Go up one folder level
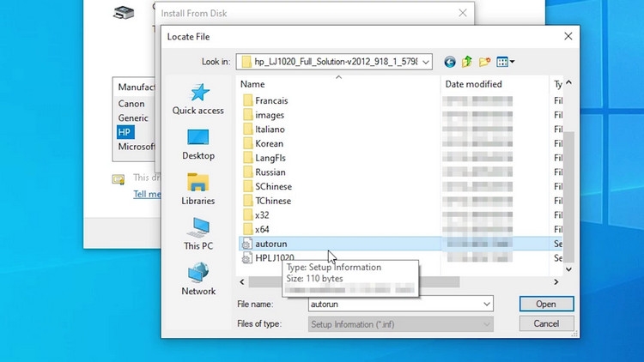 pyautogui.click(x=467, y=62)
